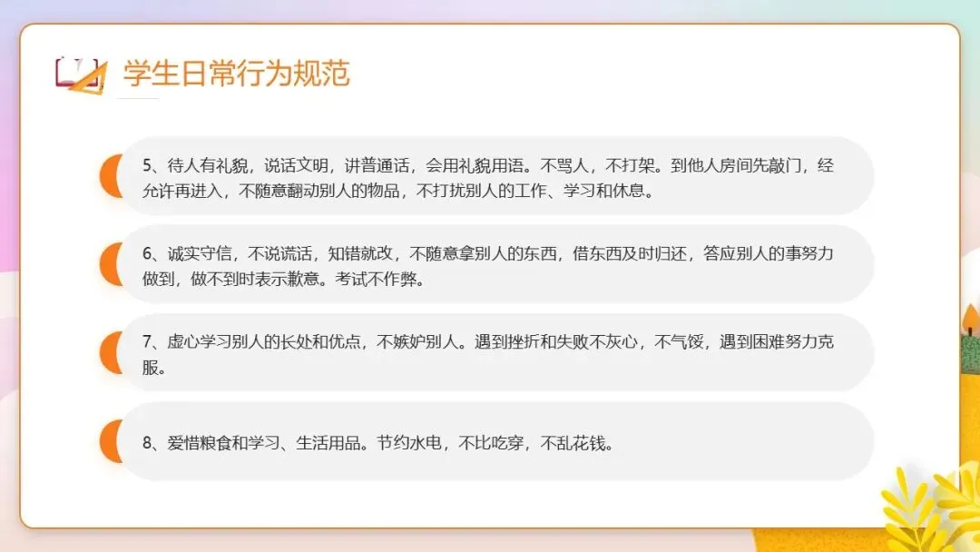Click the orange crescent beside rule 7

click(110, 352)
